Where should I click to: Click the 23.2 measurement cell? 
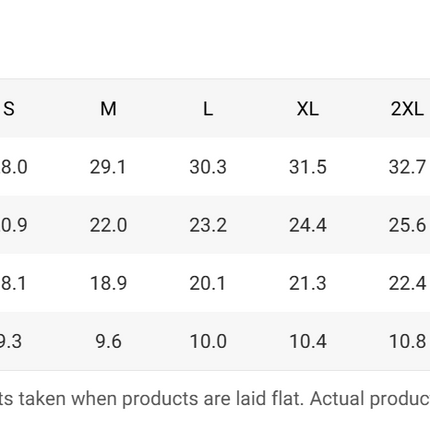tap(208, 225)
